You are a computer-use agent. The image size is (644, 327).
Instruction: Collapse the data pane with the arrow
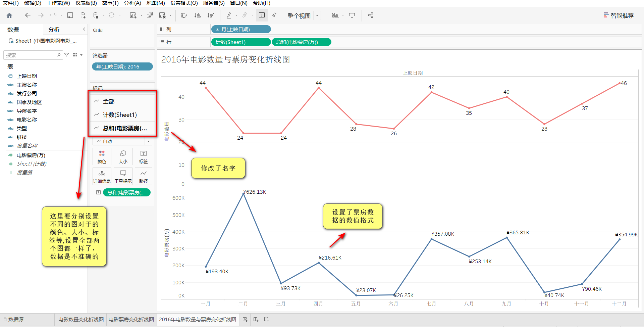[x=84, y=30]
